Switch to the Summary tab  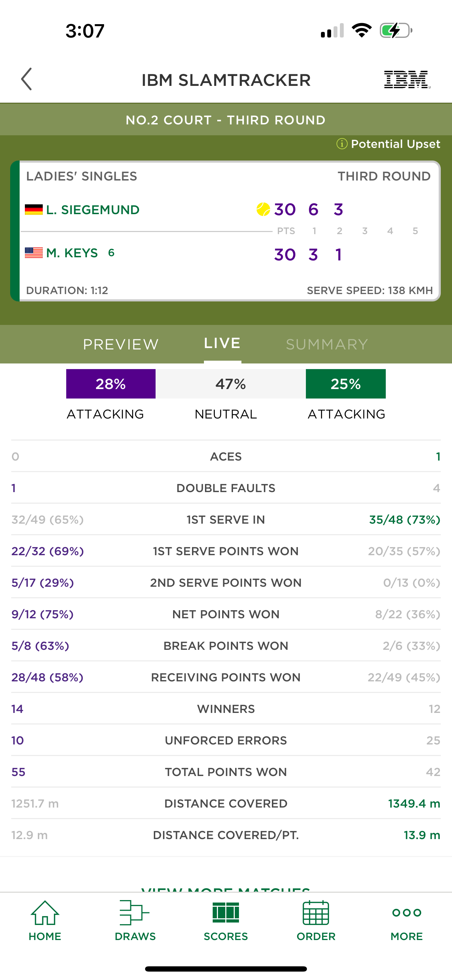tap(327, 344)
